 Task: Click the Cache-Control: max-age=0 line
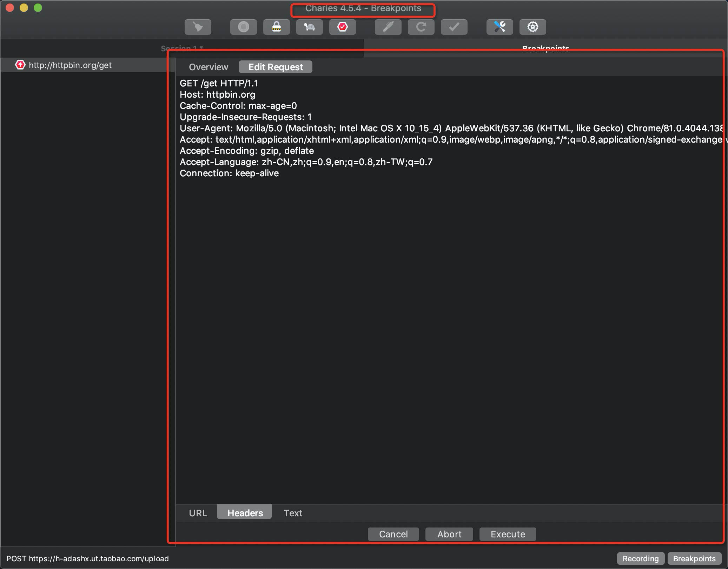[x=238, y=106]
